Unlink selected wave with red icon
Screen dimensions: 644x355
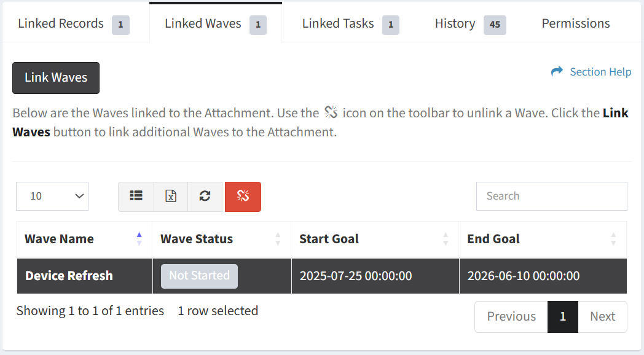(x=243, y=197)
